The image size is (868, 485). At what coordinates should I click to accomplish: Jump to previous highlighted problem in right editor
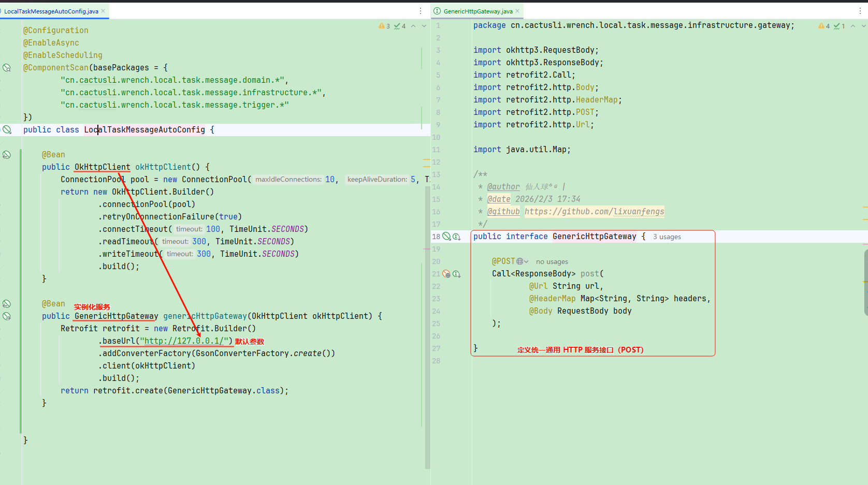point(853,26)
